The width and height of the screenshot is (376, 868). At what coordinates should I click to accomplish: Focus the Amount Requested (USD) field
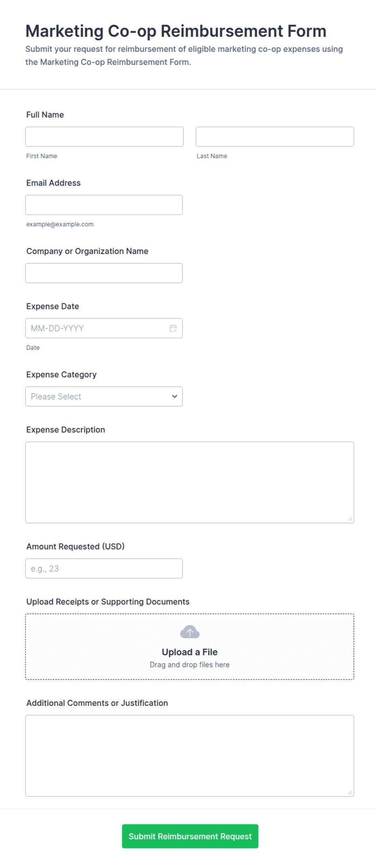(104, 568)
